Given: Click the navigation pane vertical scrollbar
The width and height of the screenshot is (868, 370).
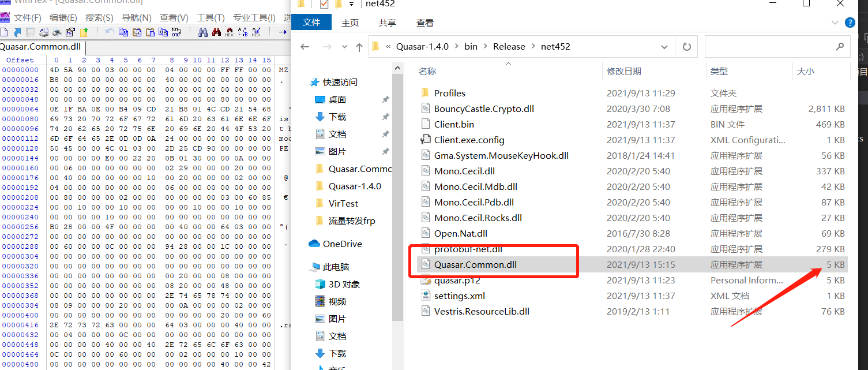Looking at the screenshot, I should (397, 196).
